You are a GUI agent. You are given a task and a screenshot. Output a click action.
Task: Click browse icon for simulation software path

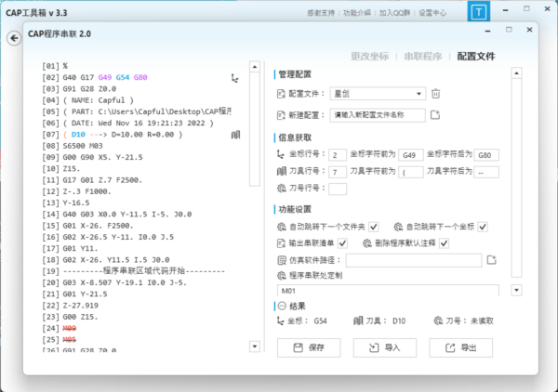pyautogui.click(x=491, y=260)
